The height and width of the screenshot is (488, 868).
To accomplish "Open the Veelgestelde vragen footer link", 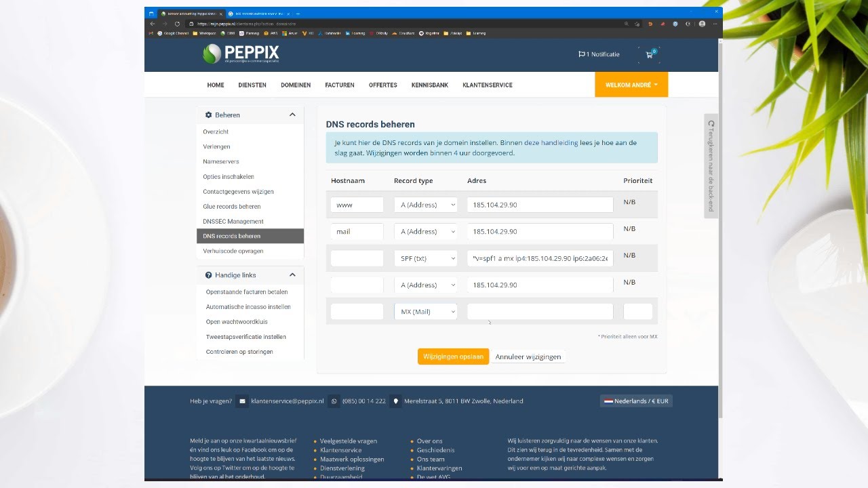I will (x=349, y=441).
